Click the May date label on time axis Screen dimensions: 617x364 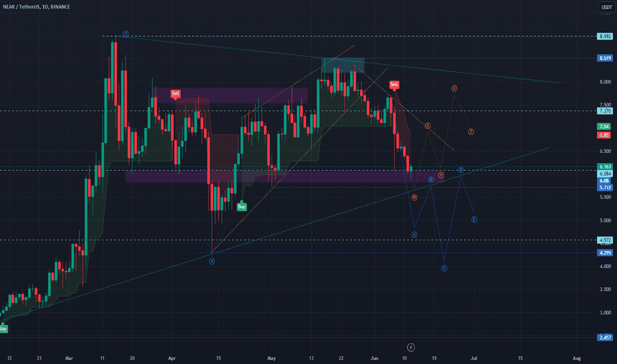271,359
